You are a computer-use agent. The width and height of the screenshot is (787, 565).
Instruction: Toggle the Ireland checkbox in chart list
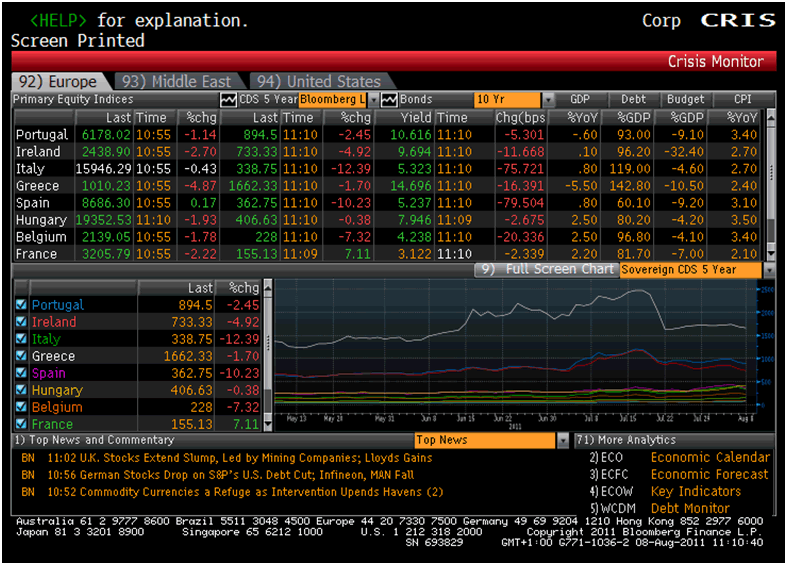coord(21,322)
